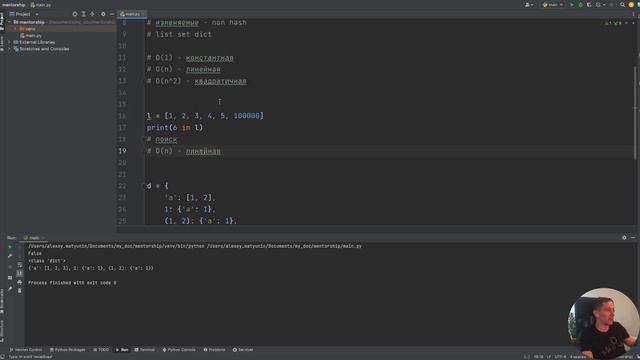Click the status bar tool windows icon
640x360 pixels.
coord(3,357)
